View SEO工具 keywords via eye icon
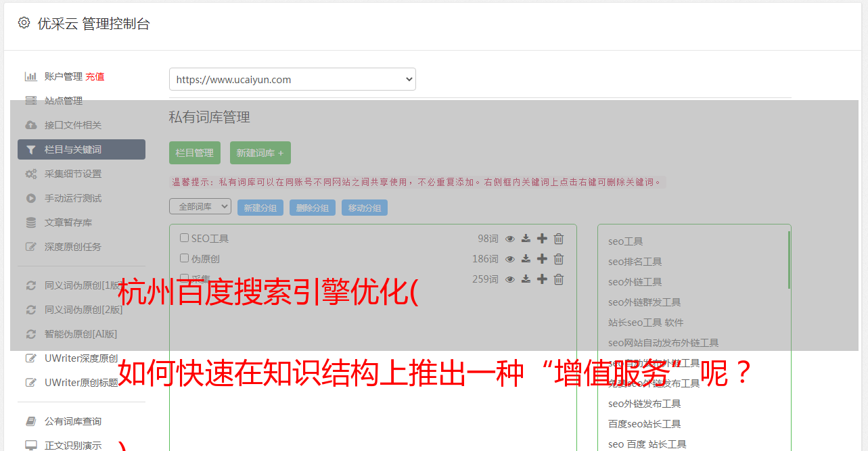This screenshot has height=451, width=868. point(510,239)
